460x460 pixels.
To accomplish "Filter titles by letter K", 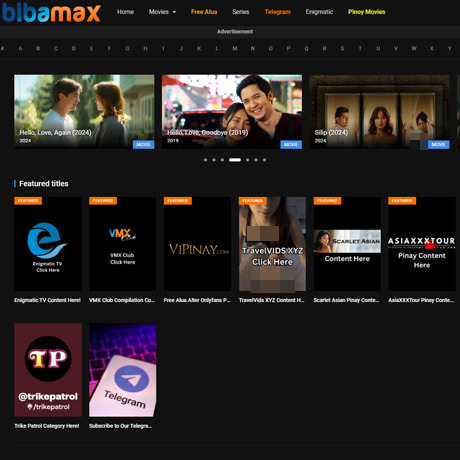I will [199, 49].
